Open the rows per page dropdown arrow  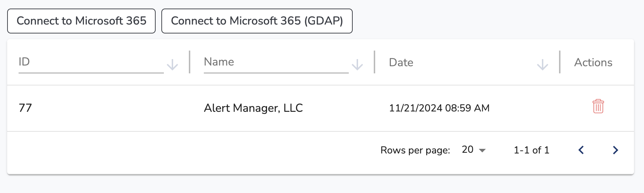pos(482,150)
